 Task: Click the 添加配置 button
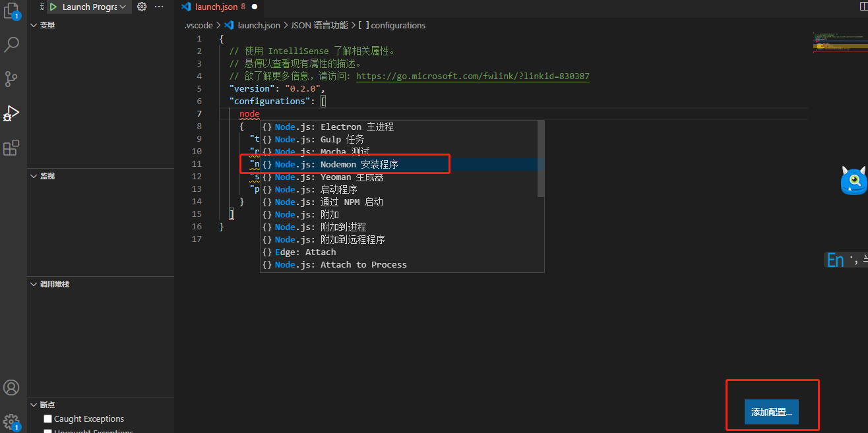771,411
